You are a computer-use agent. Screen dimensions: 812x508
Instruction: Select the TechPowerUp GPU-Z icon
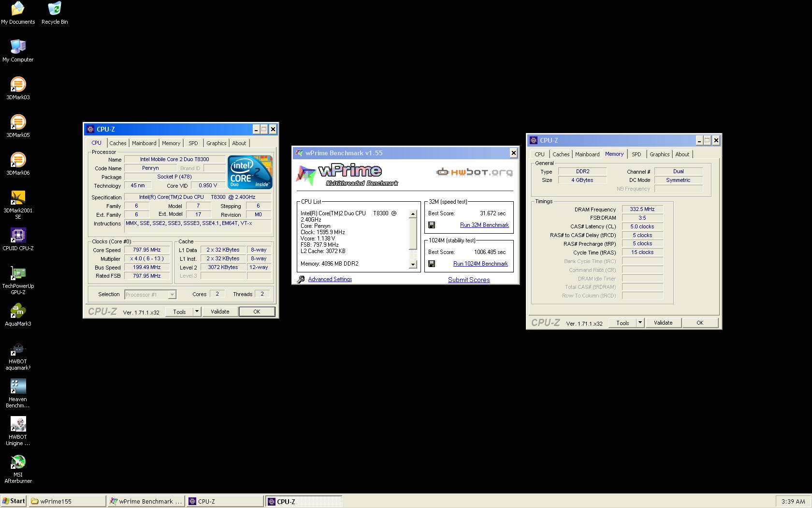[18, 280]
